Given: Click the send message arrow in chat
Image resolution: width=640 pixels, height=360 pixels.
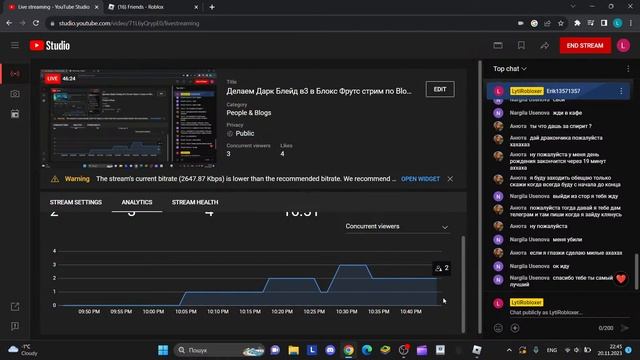Looking at the screenshot, I should [x=624, y=328].
